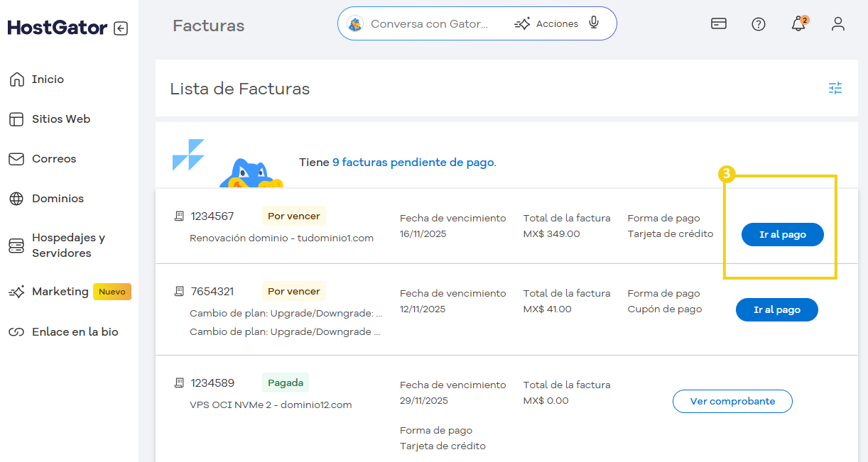Open the user profile icon
868x462 pixels.
point(838,23)
